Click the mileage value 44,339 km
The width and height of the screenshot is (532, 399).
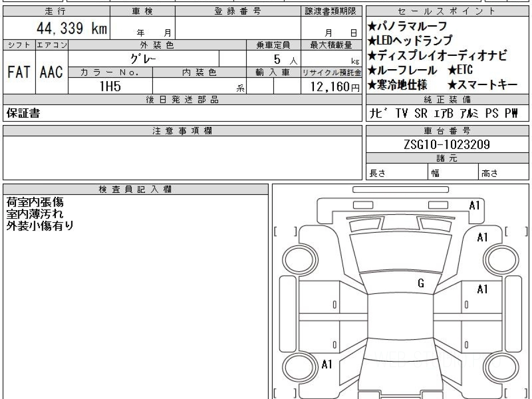[x=71, y=29]
